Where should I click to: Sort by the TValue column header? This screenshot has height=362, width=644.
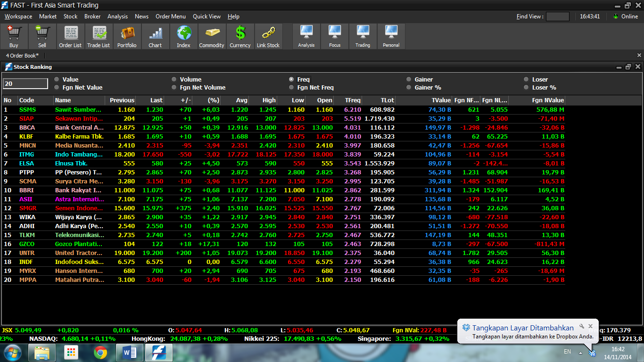coord(424,100)
